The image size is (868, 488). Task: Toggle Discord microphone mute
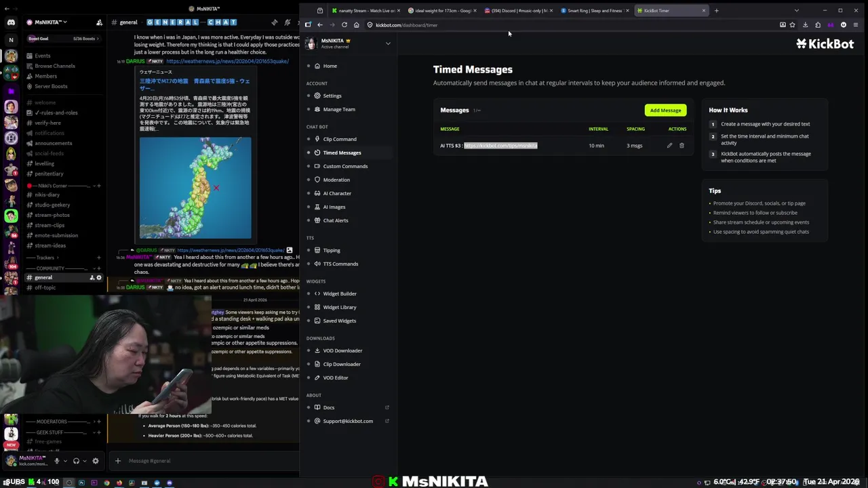point(56,461)
